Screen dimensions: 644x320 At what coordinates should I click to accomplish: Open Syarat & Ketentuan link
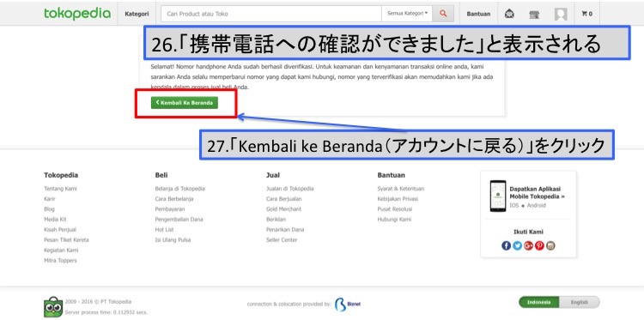click(x=401, y=189)
